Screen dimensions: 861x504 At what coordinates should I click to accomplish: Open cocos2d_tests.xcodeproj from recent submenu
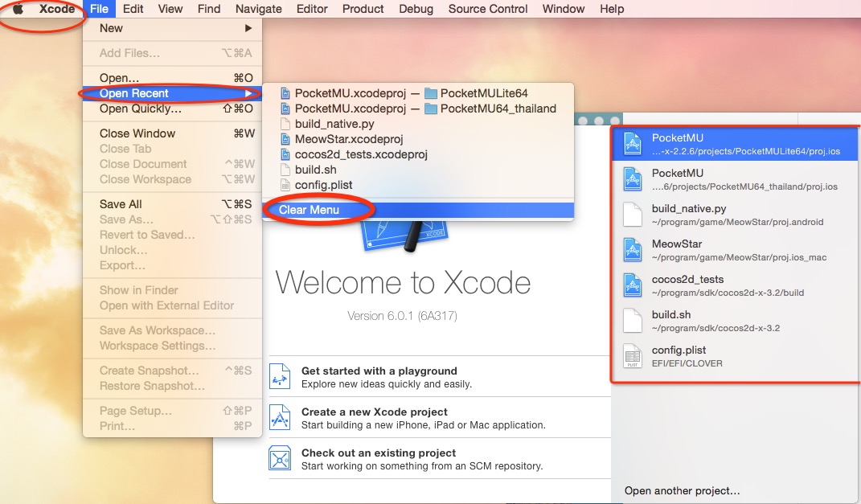(418, 154)
